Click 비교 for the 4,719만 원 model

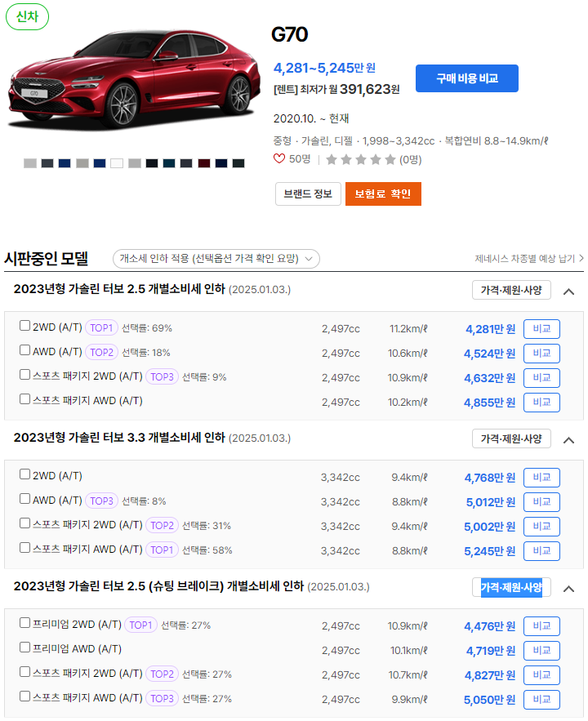point(541,651)
